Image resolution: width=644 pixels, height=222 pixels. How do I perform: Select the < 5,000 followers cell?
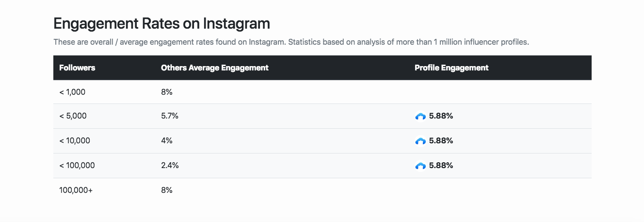click(73, 116)
